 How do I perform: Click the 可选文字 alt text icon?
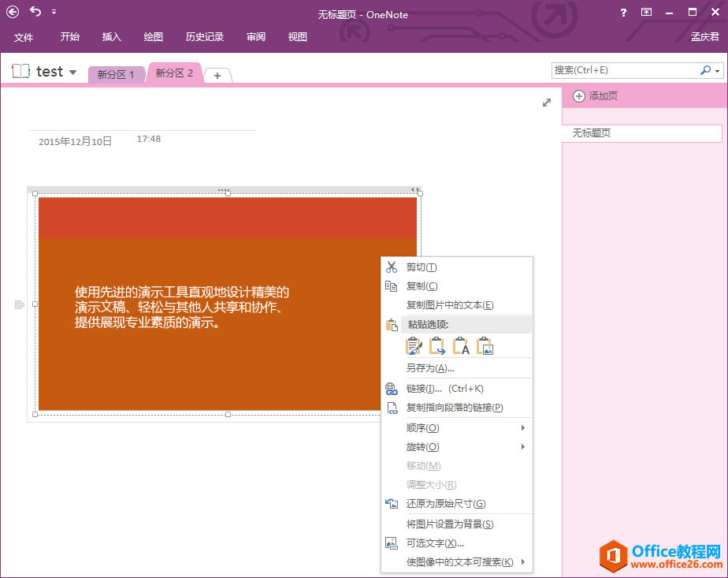(392, 543)
